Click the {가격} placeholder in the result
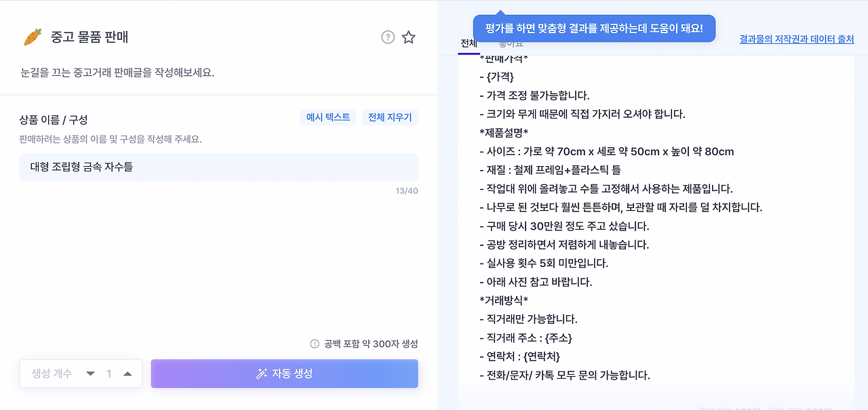This screenshot has height=410, width=868. tap(502, 76)
